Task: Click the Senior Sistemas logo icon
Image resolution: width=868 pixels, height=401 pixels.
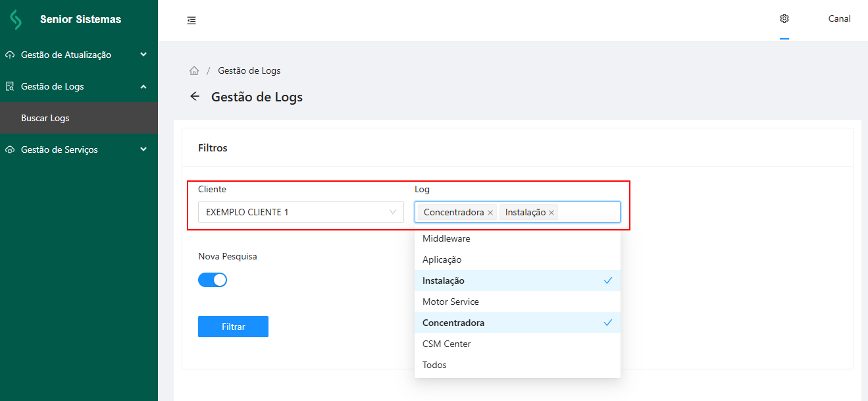Action: tap(15, 19)
